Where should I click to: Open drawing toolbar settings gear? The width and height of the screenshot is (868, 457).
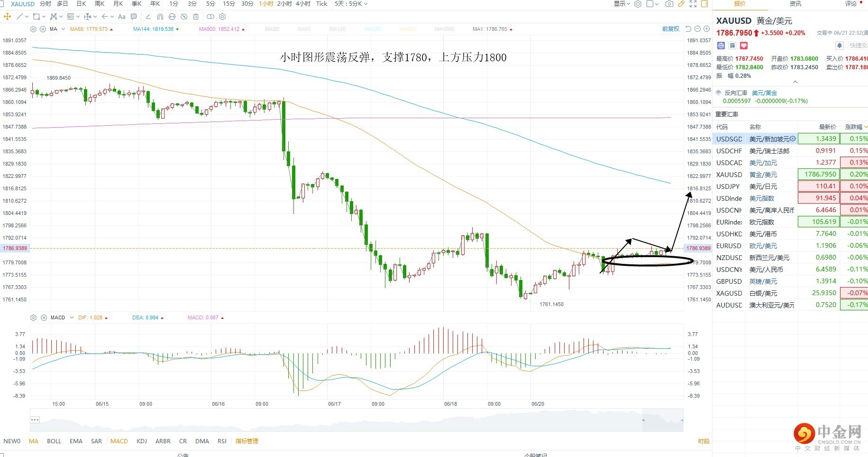[x=222, y=17]
